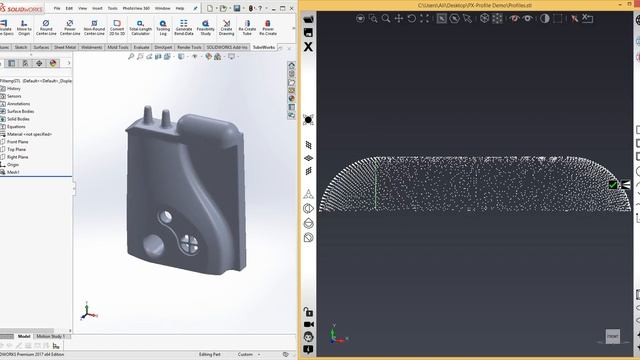Viewport: 640px width, 360px height.
Task: Click Generate Bend-Data
Action: click(x=184, y=27)
